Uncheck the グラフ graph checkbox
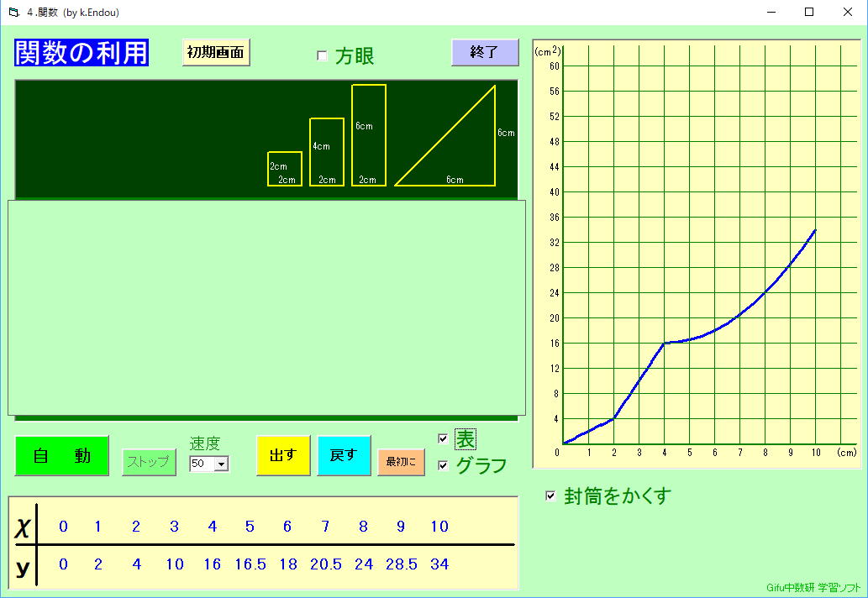The height and width of the screenshot is (598, 868). [x=443, y=465]
